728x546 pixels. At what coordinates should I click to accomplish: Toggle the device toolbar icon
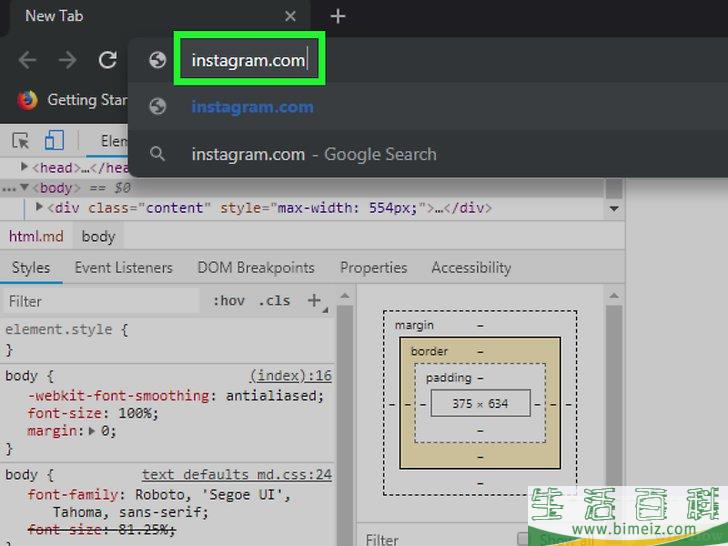54,140
